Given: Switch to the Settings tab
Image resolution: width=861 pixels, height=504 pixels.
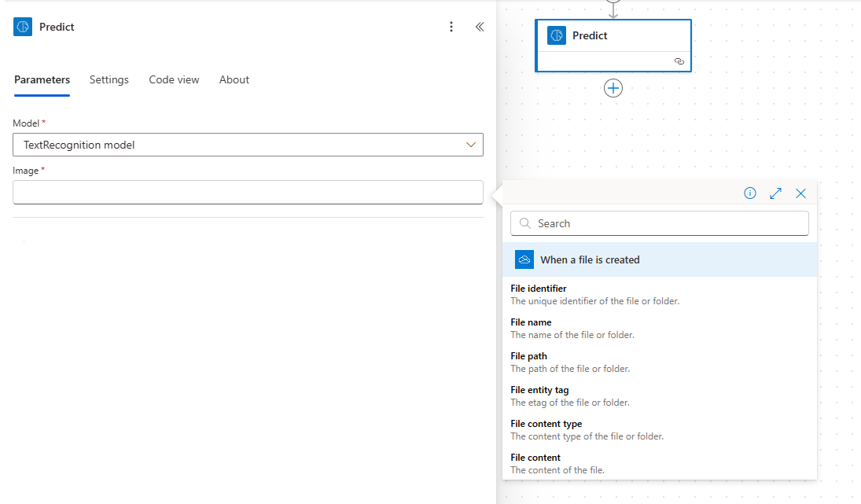Looking at the screenshot, I should pos(109,79).
